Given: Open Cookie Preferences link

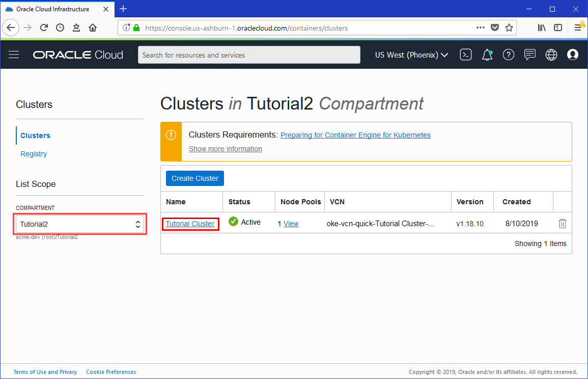Looking at the screenshot, I should coord(111,372).
